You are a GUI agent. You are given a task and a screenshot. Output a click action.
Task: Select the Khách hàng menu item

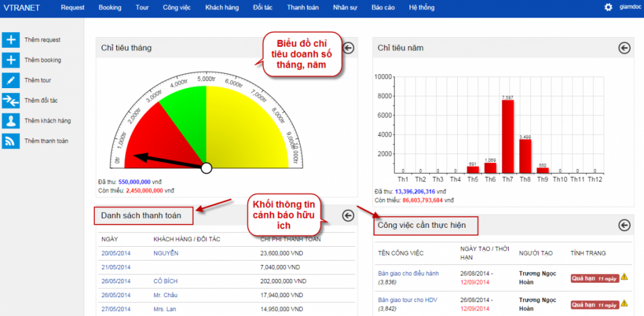pyautogui.click(x=222, y=7)
